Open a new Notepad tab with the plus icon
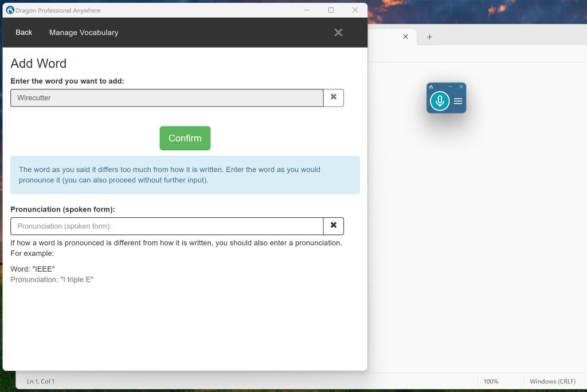Screen dimensions: 587x392 [429, 37]
